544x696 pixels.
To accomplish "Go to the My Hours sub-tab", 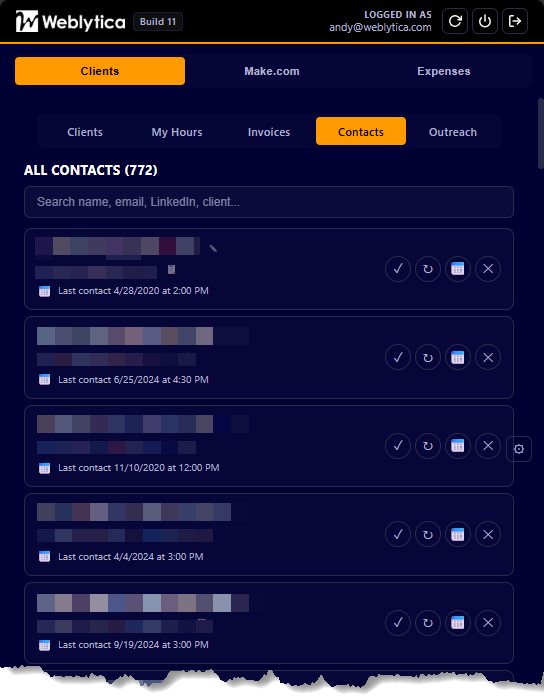I will (x=177, y=132).
